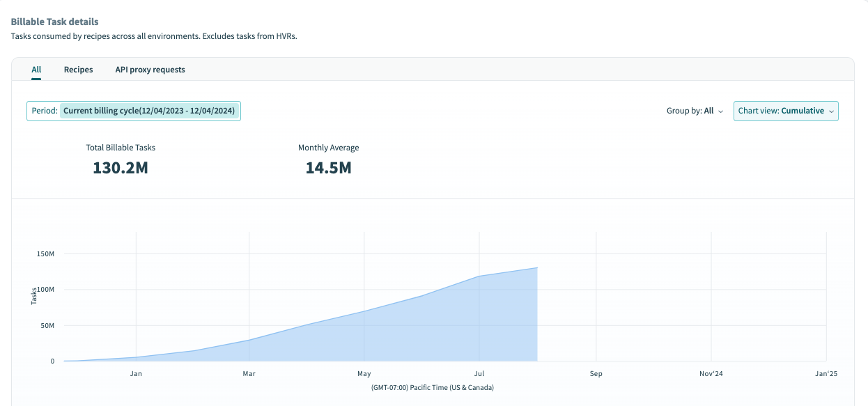Click the Total Billable Tasks 130.2M value
The height and width of the screenshot is (406, 868).
pyautogui.click(x=121, y=168)
